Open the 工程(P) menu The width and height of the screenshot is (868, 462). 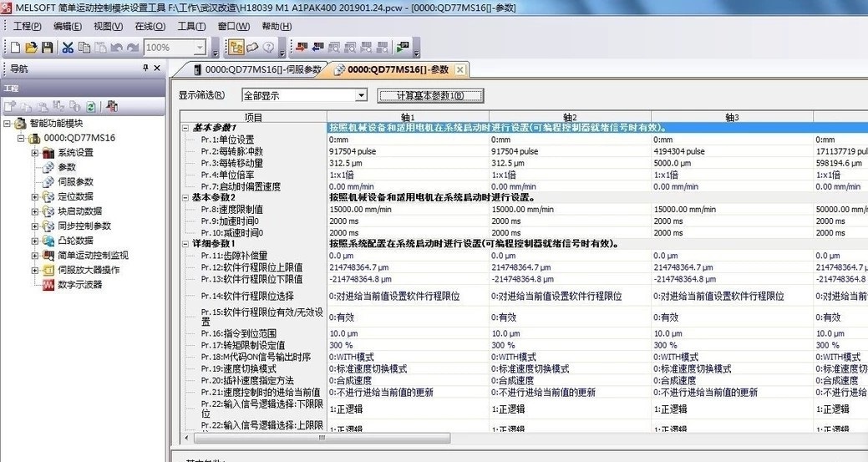27,26
